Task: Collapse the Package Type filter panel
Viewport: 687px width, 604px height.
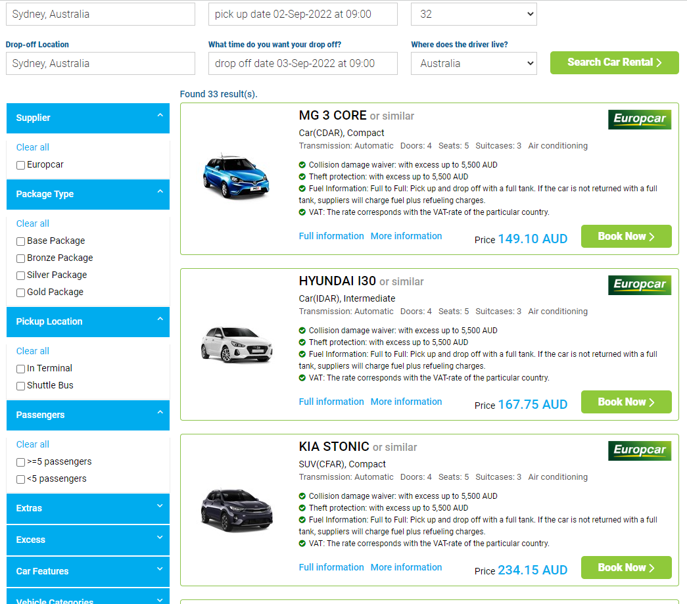Action: pos(88,194)
